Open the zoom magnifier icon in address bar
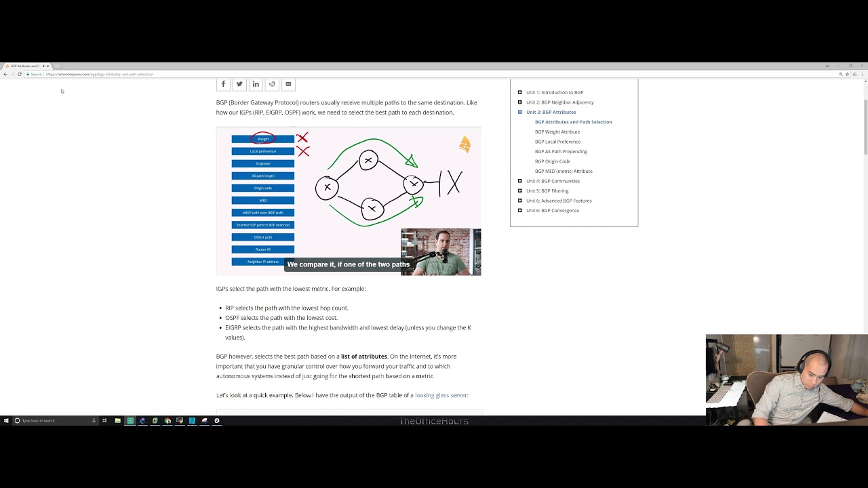The height and width of the screenshot is (488, 868). click(841, 74)
